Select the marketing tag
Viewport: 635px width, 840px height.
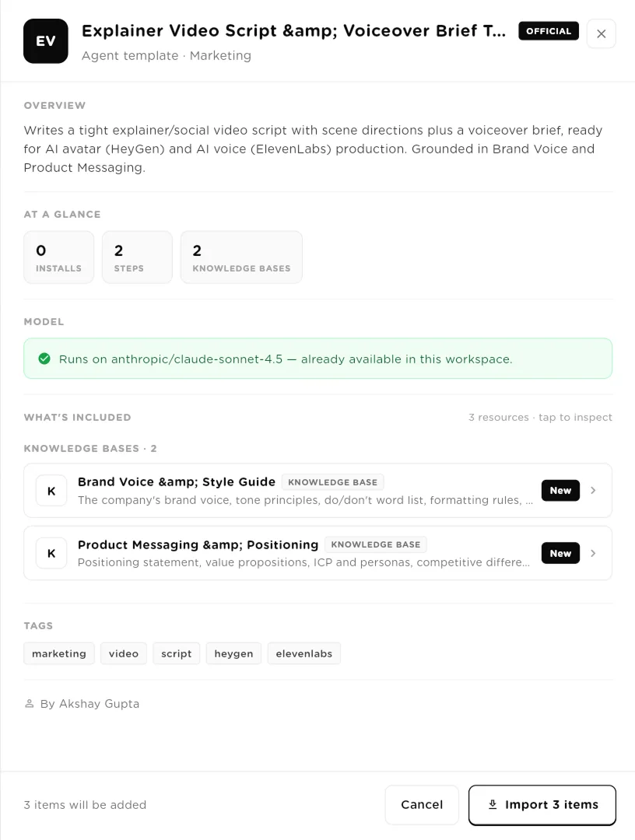coord(59,653)
